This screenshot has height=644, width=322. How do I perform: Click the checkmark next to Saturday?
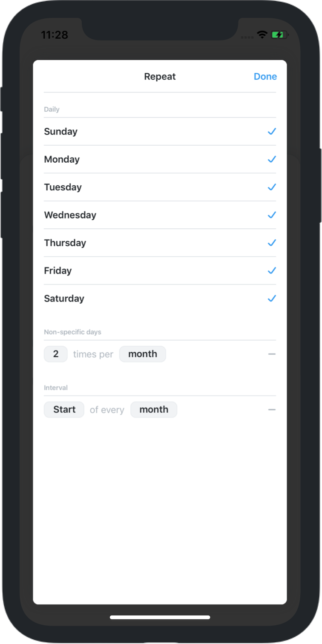272,299
